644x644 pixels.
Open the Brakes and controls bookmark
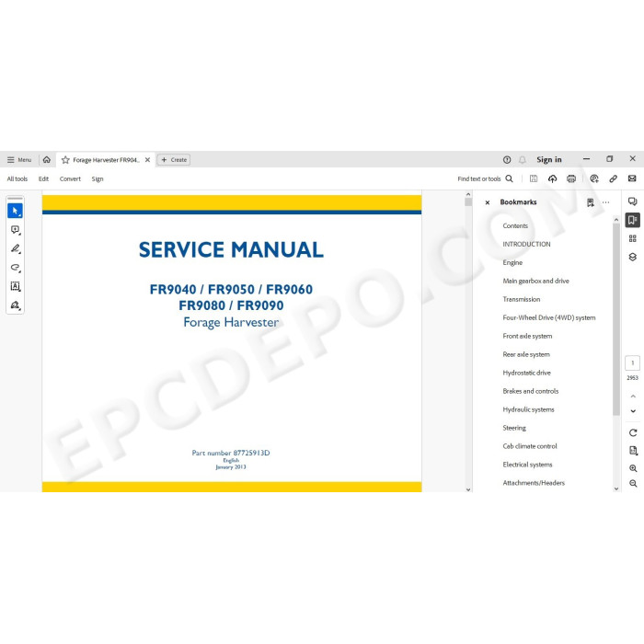[x=531, y=391]
